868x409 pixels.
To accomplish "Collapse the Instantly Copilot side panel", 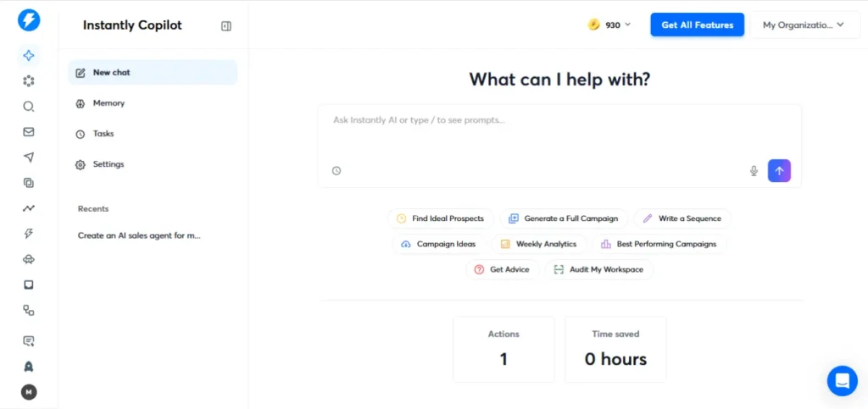I will coord(225,26).
